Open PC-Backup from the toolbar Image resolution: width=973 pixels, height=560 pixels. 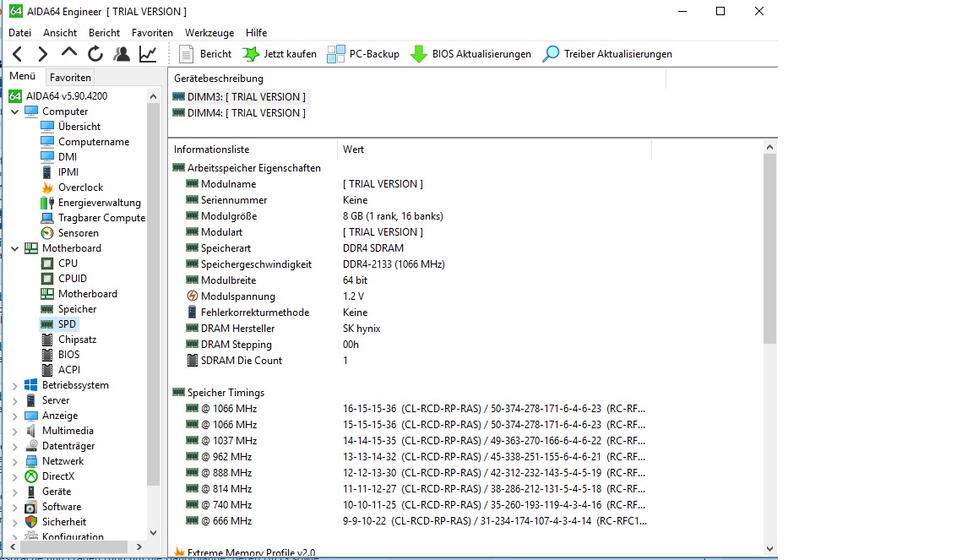pyautogui.click(x=363, y=54)
